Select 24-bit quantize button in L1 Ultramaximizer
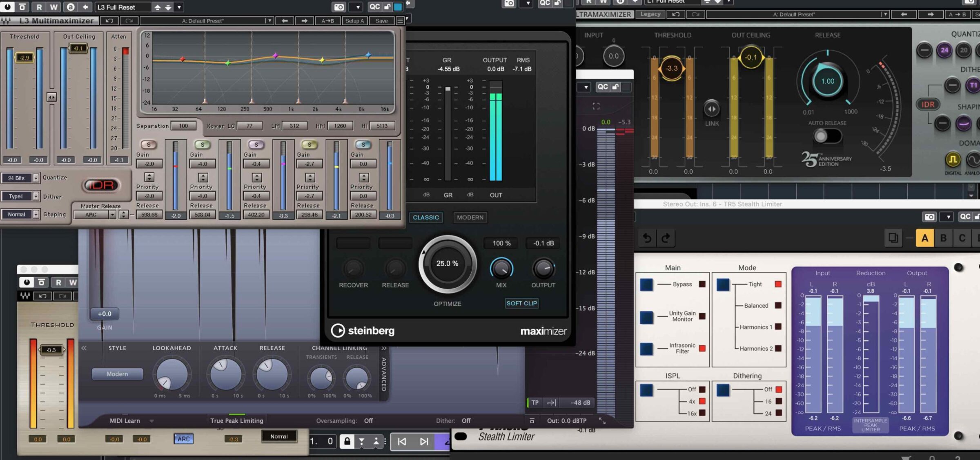980x460 pixels. point(944,50)
